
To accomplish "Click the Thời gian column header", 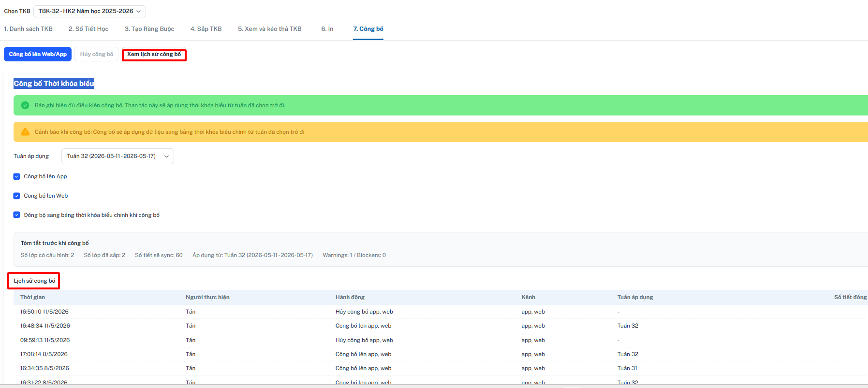I will [32, 297].
